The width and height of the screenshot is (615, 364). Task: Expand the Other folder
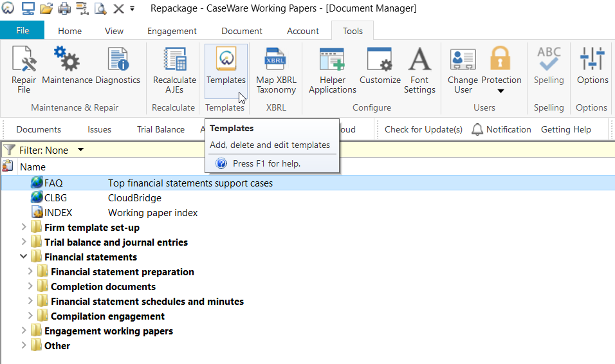coord(24,345)
